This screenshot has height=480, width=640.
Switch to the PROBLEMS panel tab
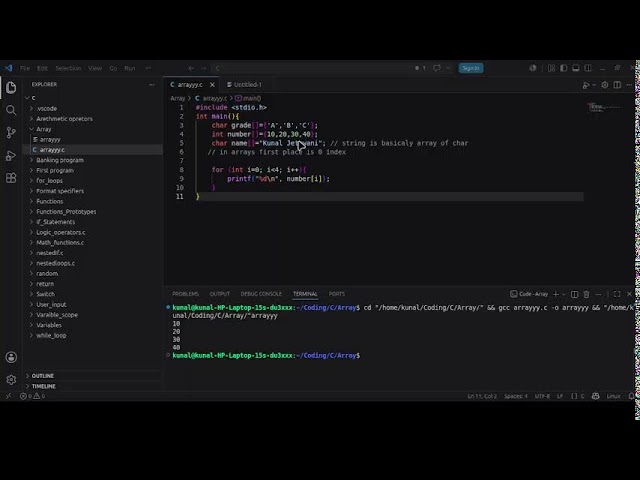[185, 294]
